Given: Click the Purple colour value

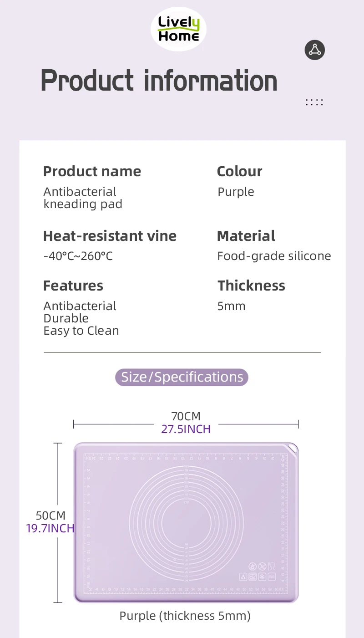Looking at the screenshot, I should click(x=236, y=192).
